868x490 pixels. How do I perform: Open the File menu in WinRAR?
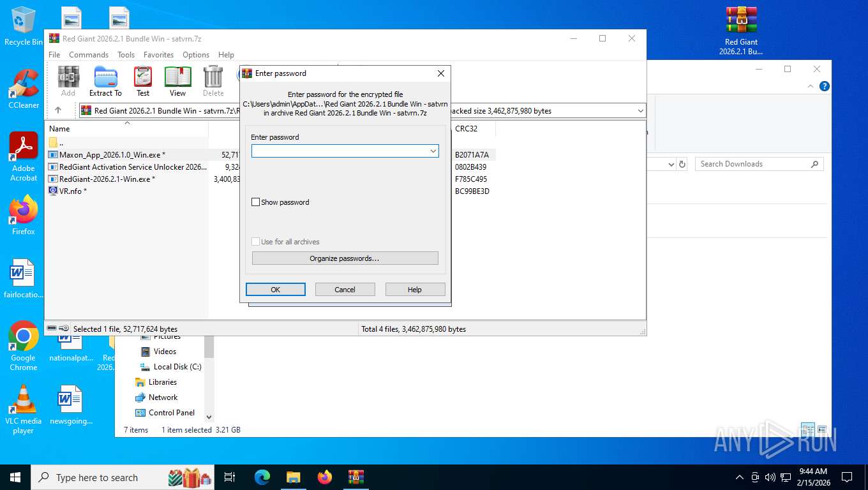pyautogui.click(x=54, y=55)
